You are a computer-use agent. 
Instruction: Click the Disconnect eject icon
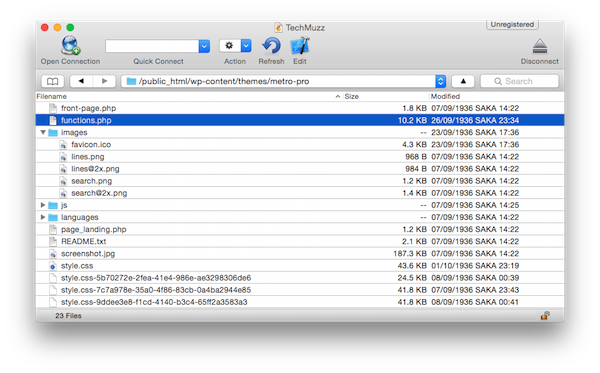click(540, 46)
